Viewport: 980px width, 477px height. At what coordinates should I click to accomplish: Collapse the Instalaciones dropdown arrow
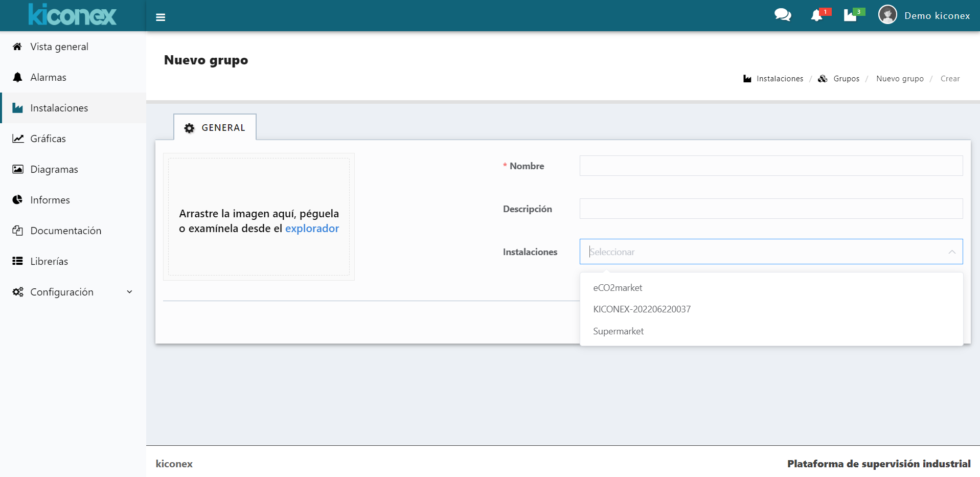[951, 252]
